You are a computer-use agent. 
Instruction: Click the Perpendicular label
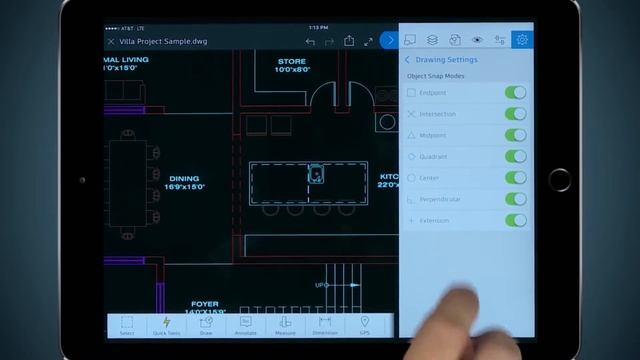pyautogui.click(x=440, y=199)
